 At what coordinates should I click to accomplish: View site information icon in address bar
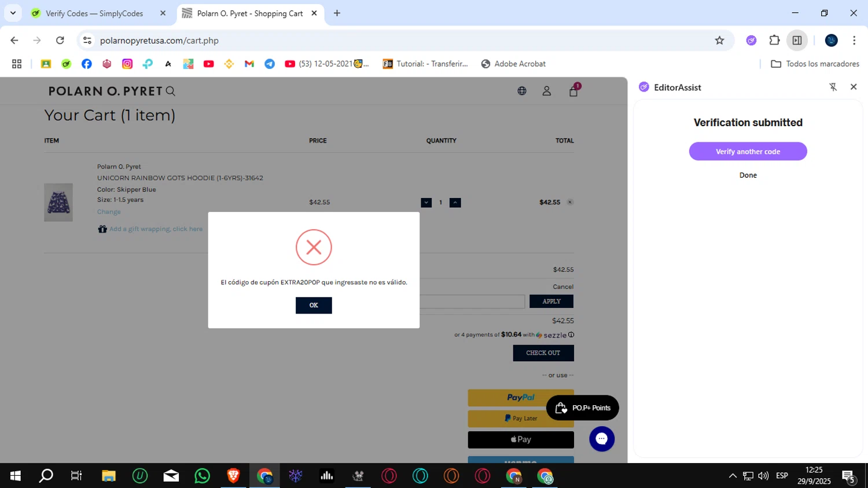click(x=87, y=41)
